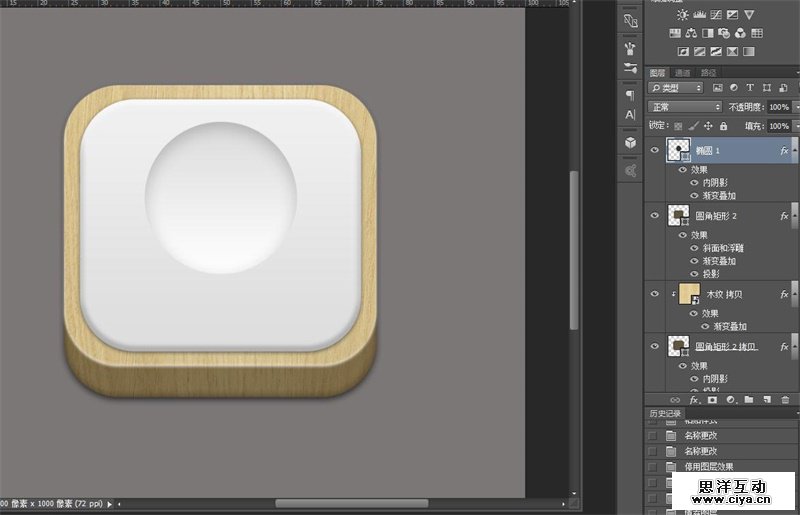Filter layers by text type (T icon)

(x=749, y=88)
